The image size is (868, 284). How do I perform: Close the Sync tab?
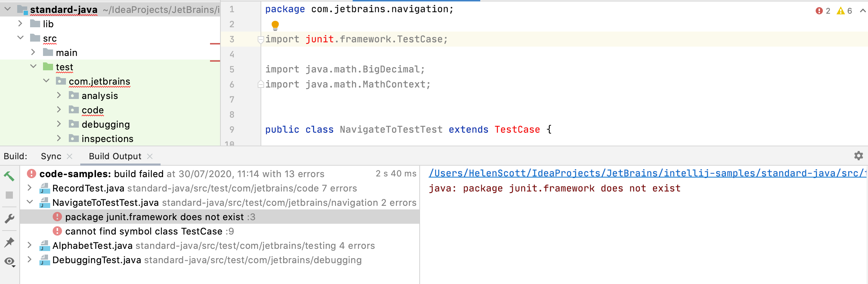pos(70,156)
